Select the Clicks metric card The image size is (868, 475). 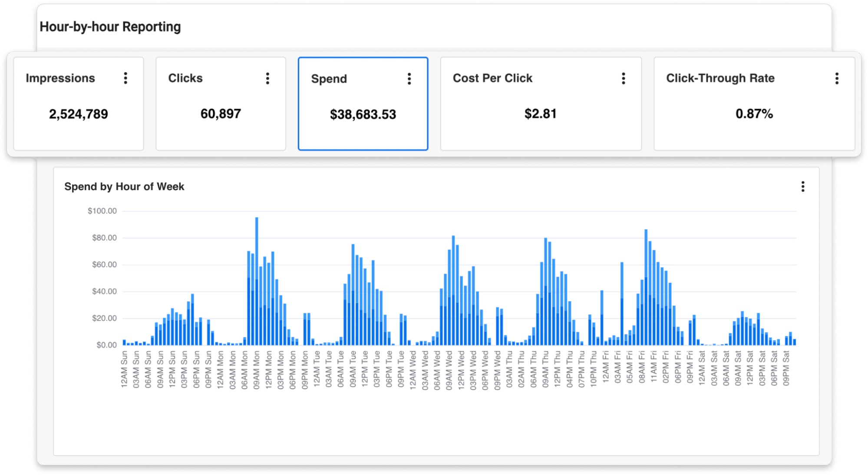click(x=221, y=104)
